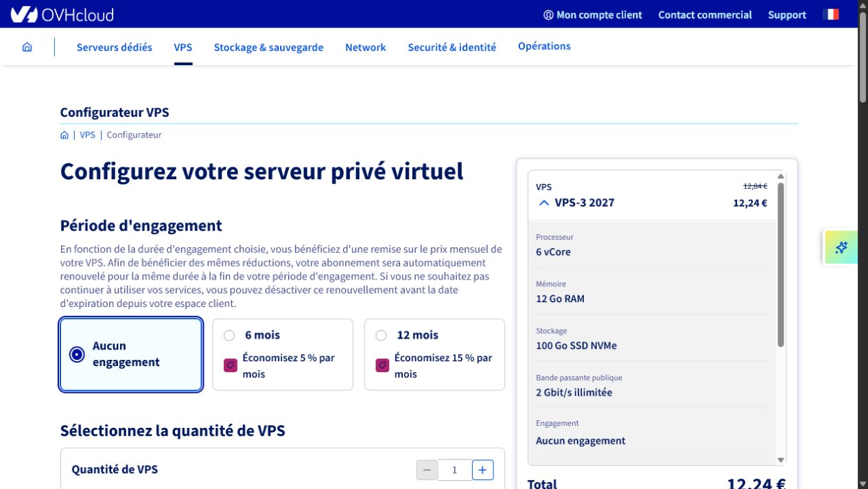Click the account icon beside Mon compte client
The width and height of the screenshot is (868, 489).
pyautogui.click(x=548, y=15)
